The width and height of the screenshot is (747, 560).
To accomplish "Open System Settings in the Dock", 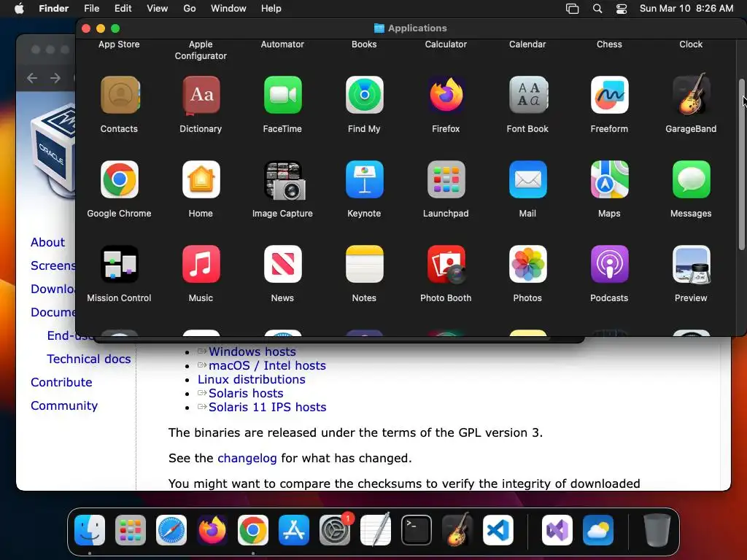I will click(334, 530).
